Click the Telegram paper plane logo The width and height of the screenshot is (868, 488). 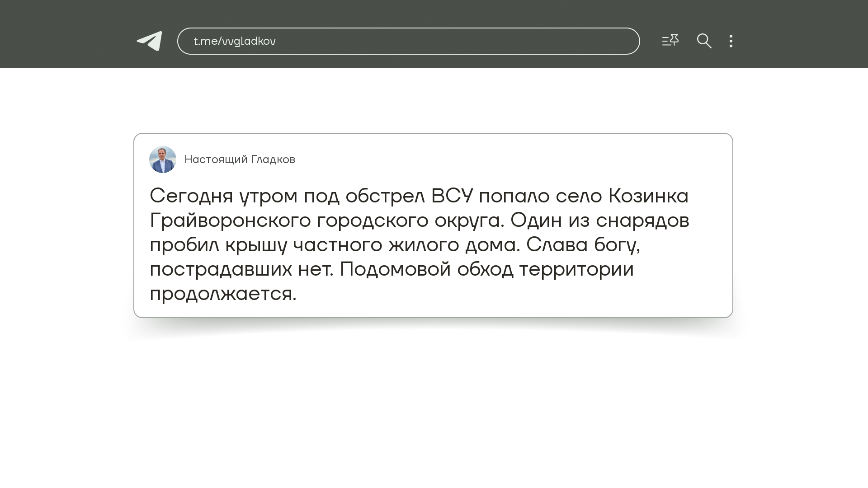150,41
